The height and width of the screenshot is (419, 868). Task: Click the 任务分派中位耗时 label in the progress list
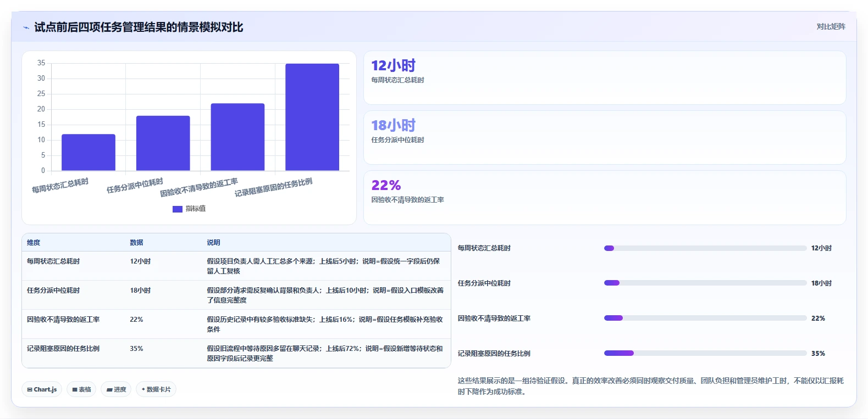click(x=484, y=283)
